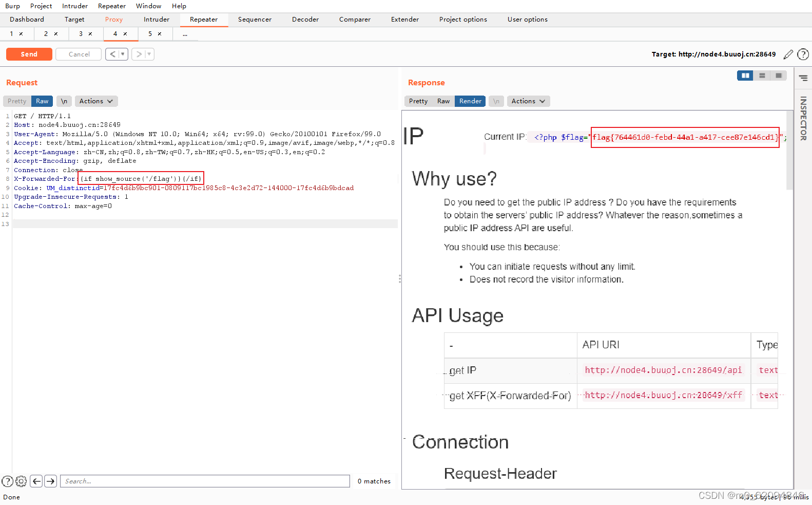This screenshot has height=505, width=812.
Task: Switch to the Decoder tab
Action: (x=305, y=20)
